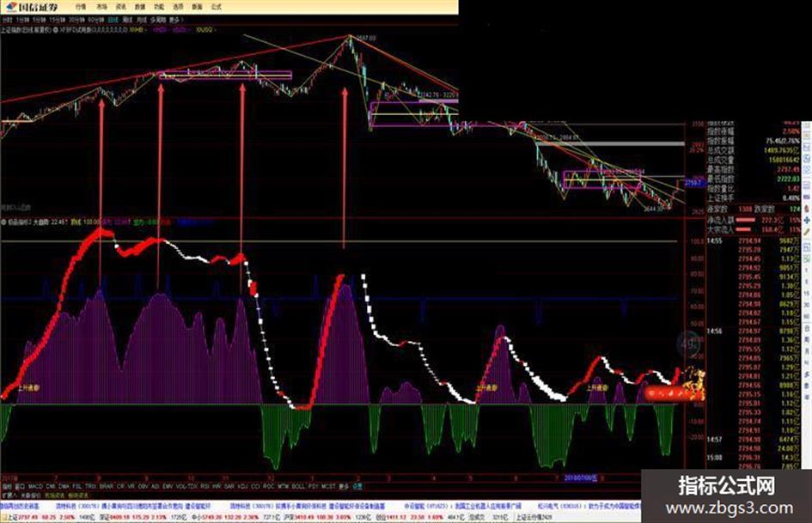The width and height of the screenshot is (812, 523).
Task: Click 沪深 index in status bar
Action: (327, 517)
